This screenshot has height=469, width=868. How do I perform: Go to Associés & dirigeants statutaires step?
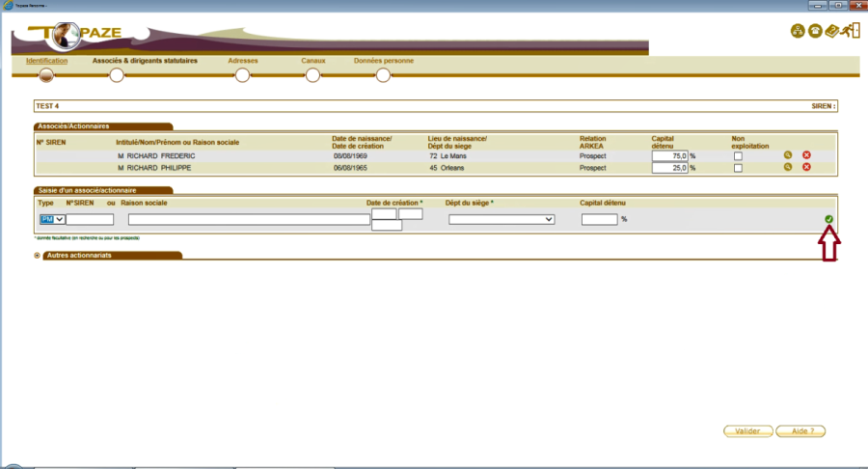pos(117,74)
